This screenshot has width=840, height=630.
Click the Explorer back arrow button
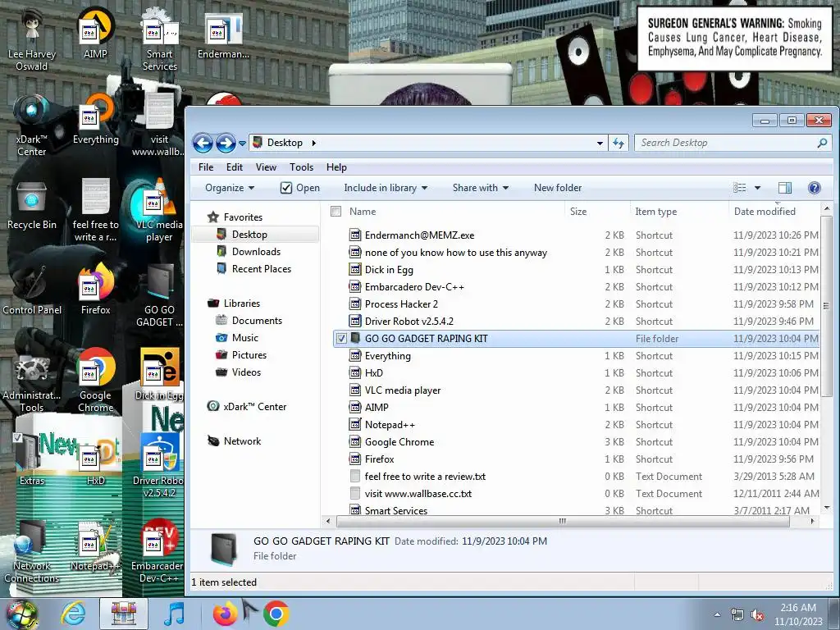pos(203,143)
